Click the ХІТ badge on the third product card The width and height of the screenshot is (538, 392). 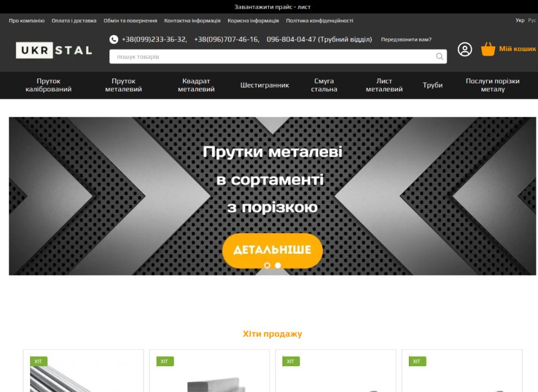[291, 361]
